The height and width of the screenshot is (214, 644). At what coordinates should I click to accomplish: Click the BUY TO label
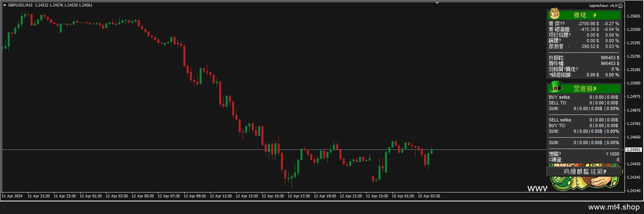(557, 126)
